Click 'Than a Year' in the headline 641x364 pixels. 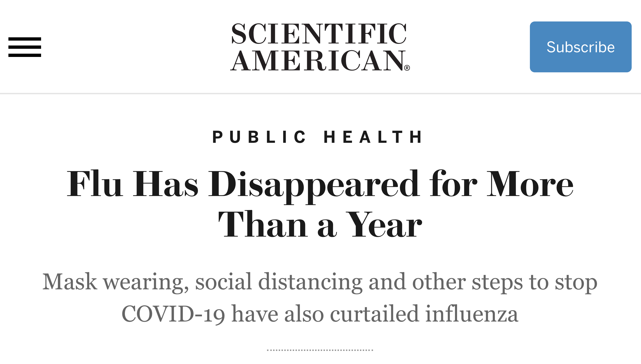click(320, 224)
